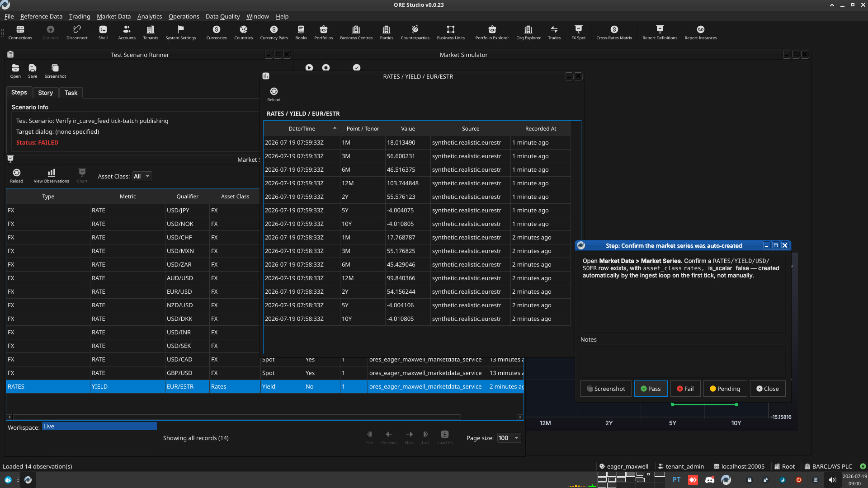Select the RATES YIELD EUR/ESTR row
Image resolution: width=868 pixels, height=488 pixels.
click(x=265, y=386)
